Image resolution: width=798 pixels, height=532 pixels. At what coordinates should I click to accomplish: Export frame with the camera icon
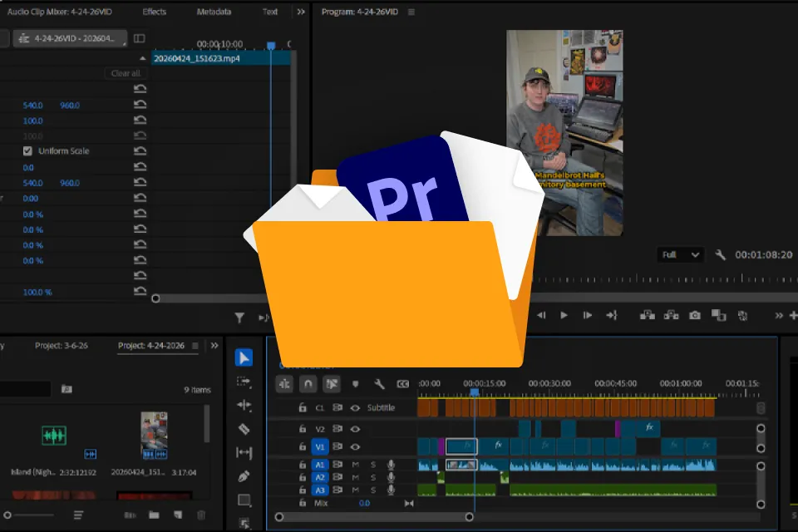click(x=695, y=316)
